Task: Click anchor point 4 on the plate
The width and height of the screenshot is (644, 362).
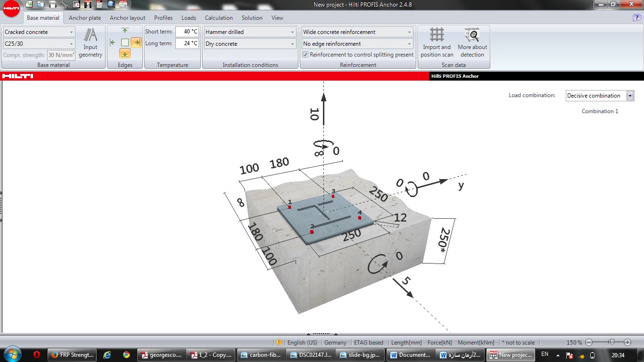Action: (360, 218)
